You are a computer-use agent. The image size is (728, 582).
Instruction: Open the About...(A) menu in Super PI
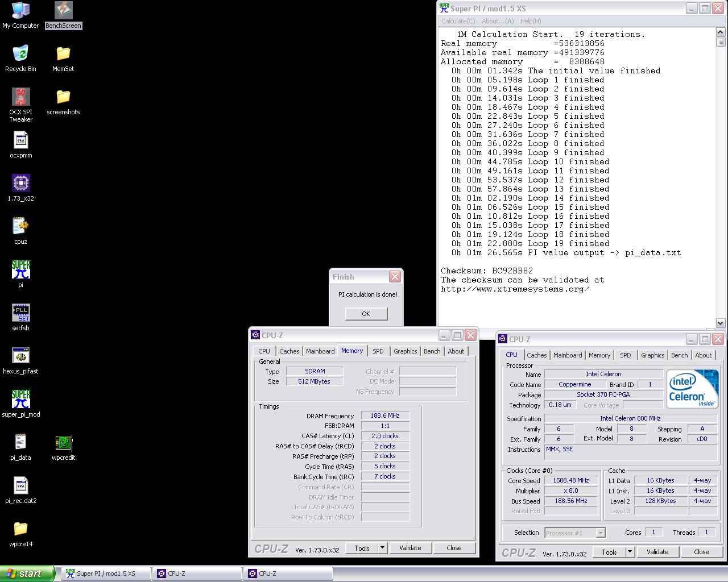click(498, 21)
